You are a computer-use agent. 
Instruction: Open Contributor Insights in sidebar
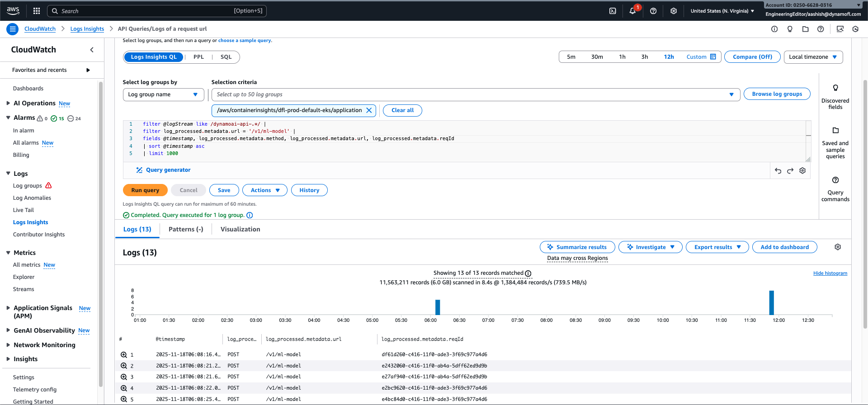pyautogui.click(x=39, y=235)
